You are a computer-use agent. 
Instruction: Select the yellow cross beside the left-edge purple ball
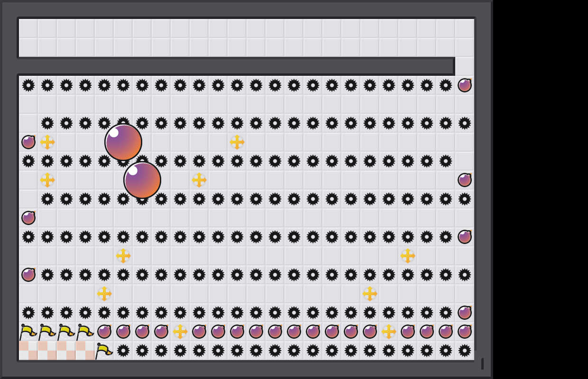coord(47,142)
